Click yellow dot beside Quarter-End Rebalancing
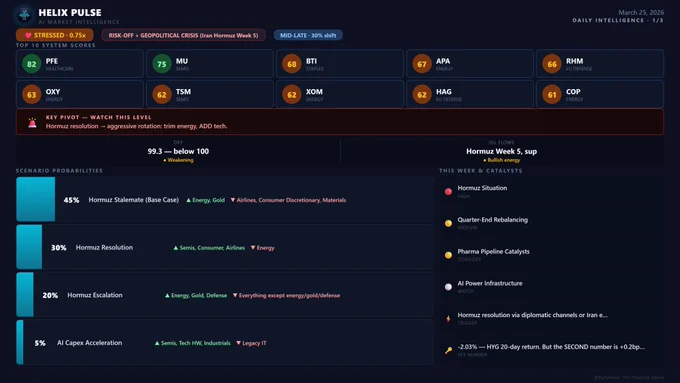 point(448,223)
